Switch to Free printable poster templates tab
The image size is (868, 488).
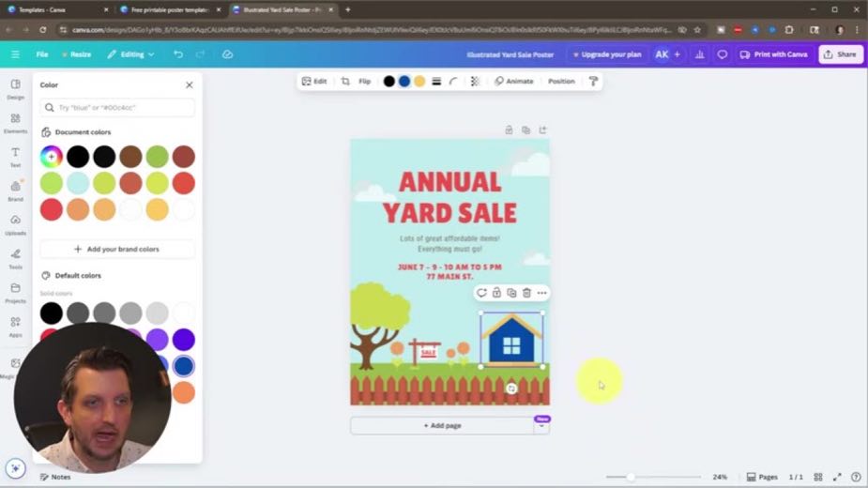170,10
